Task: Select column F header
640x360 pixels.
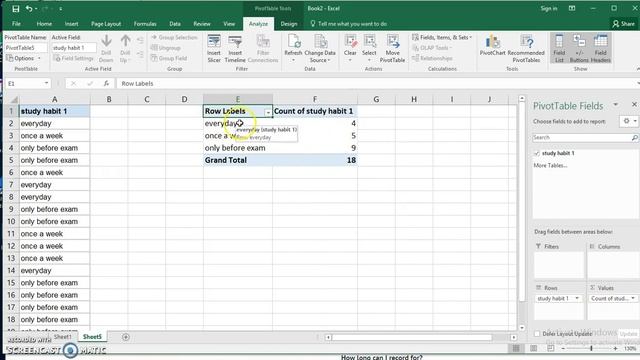Action: [x=315, y=99]
